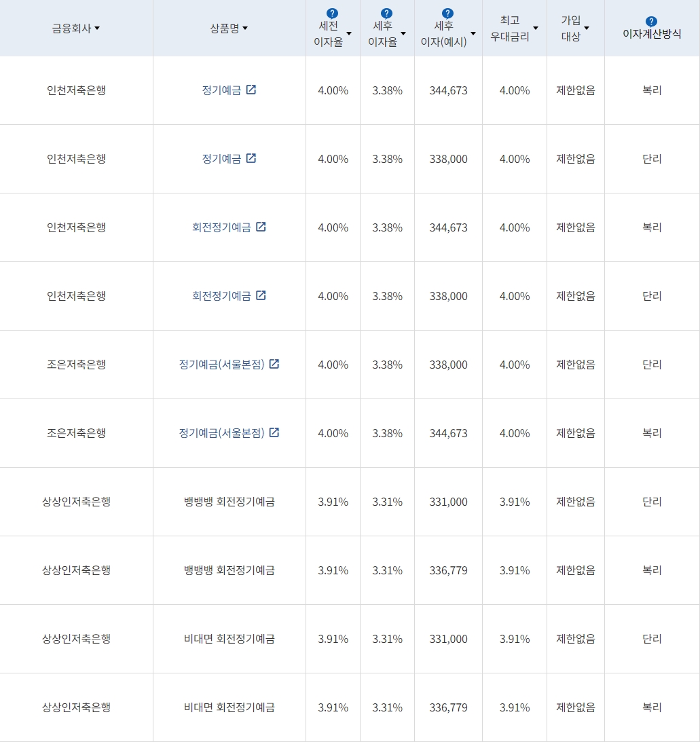Viewport: 700px width, 742px height.
Task: Expand the 세전이자율 sort arrow
Action: [x=348, y=33]
